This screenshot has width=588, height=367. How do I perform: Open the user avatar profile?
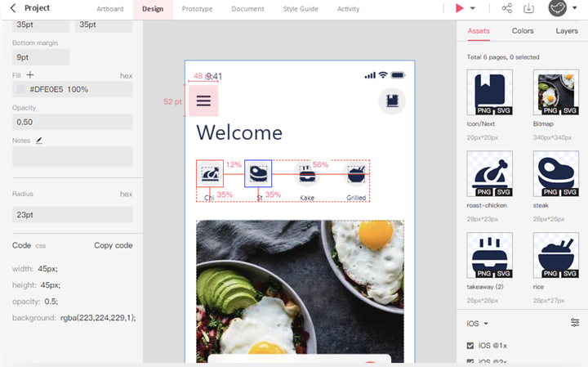[558, 8]
